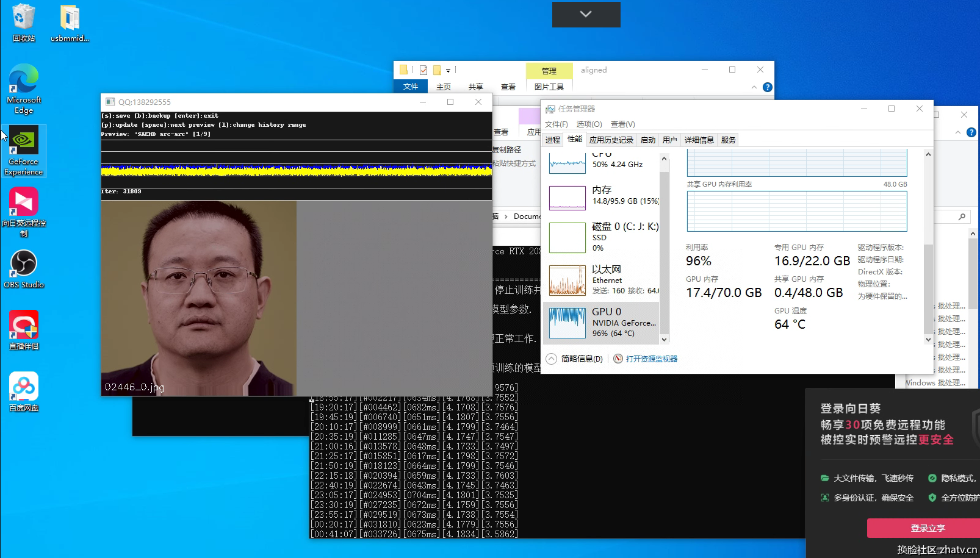Open the Picture Tools tab in aligned explorer
Screen dimensions: 980x558
pos(549,87)
